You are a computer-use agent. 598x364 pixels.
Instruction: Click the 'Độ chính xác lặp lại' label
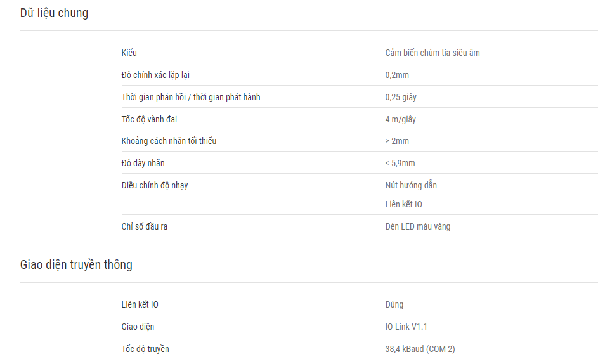point(155,75)
